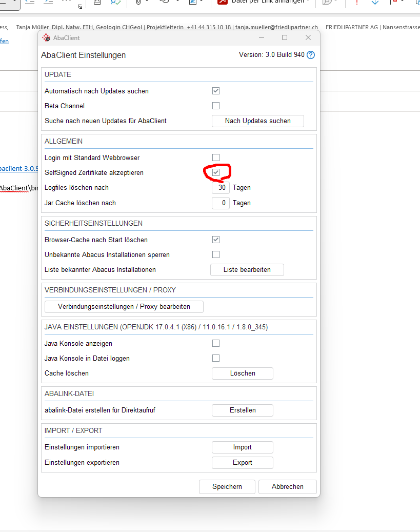Click the 'UPDATE' section header
The height and width of the screenshot is (532, 420).
pyautogui.click(x=58, y=74)
